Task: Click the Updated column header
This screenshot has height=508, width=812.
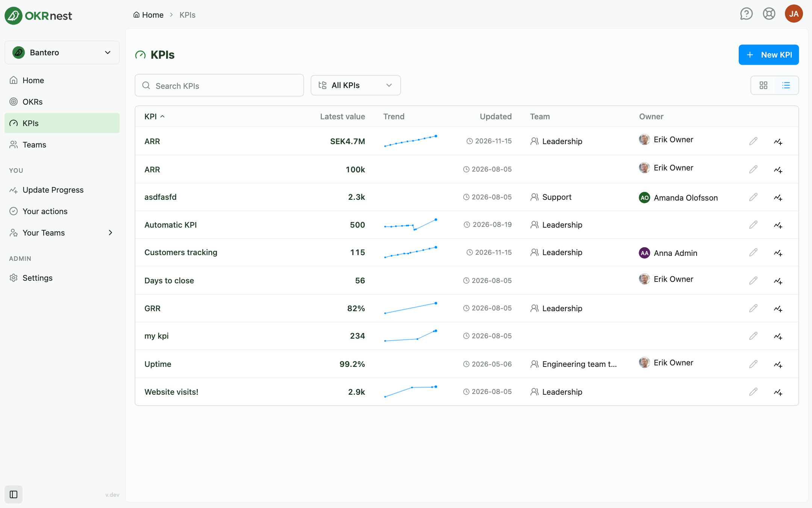Action: coord(495,117)
